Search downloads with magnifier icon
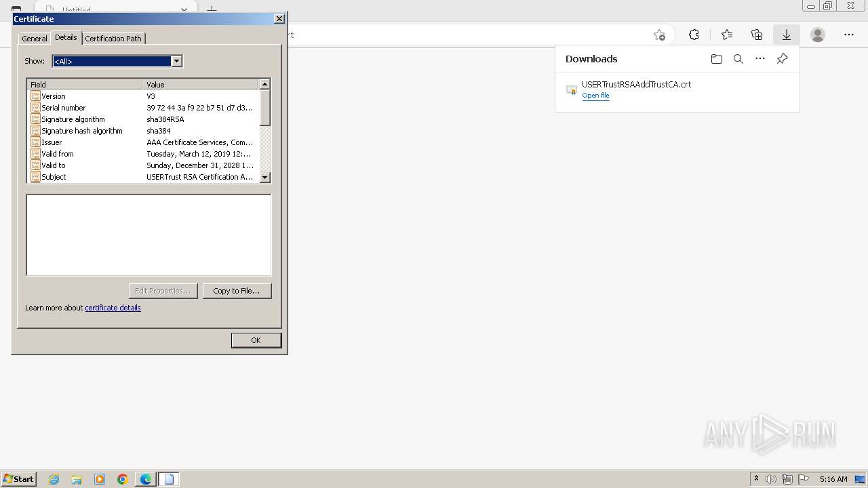 pos(738,59)
